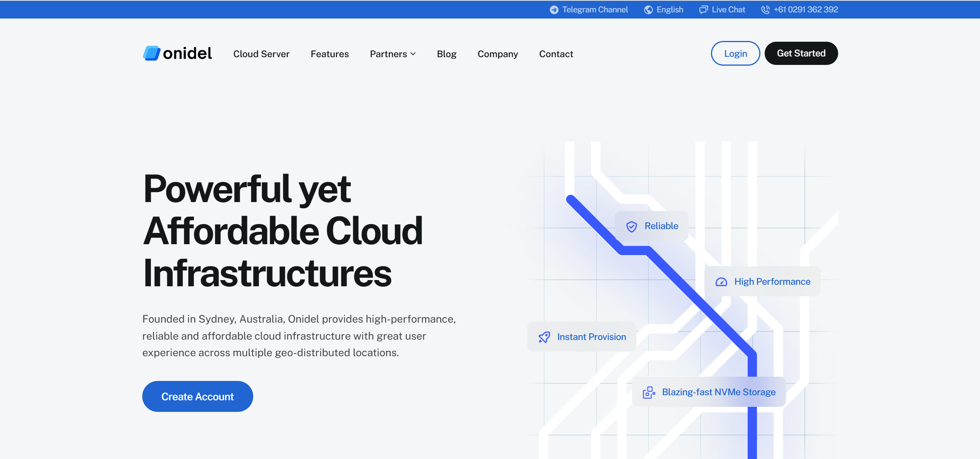Click the rocket icon beside Instant Provision

tap(544, 337)
